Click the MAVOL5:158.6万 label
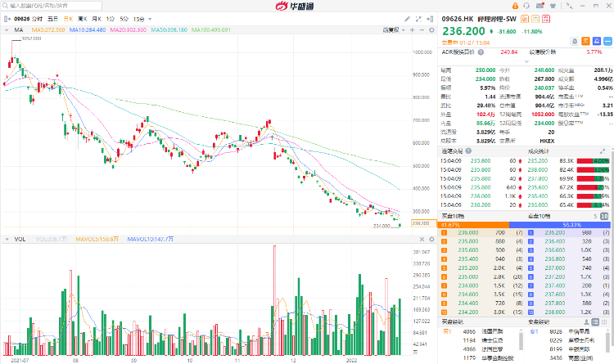The width and height of the screenshot is (614, 364). click(97, 239)
